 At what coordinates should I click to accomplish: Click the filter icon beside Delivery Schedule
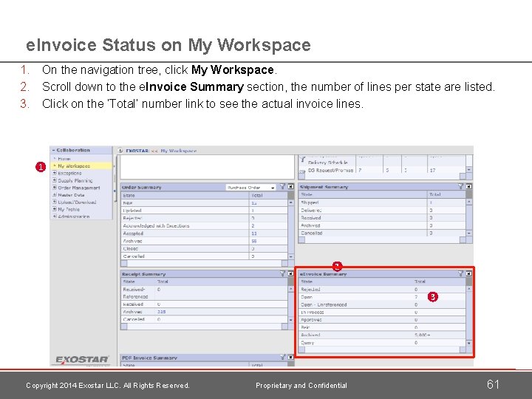(303, 160)
